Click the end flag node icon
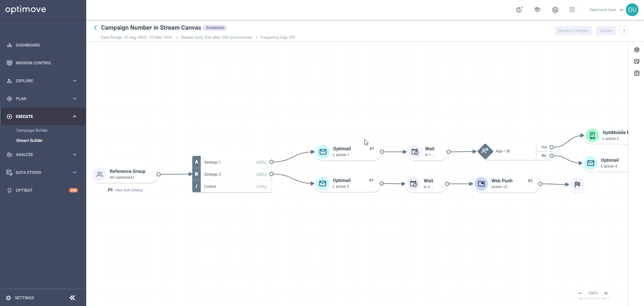Image resolution: width=644 pixels, height=306 pixels. pyautogui.click(x=577, y=184)
